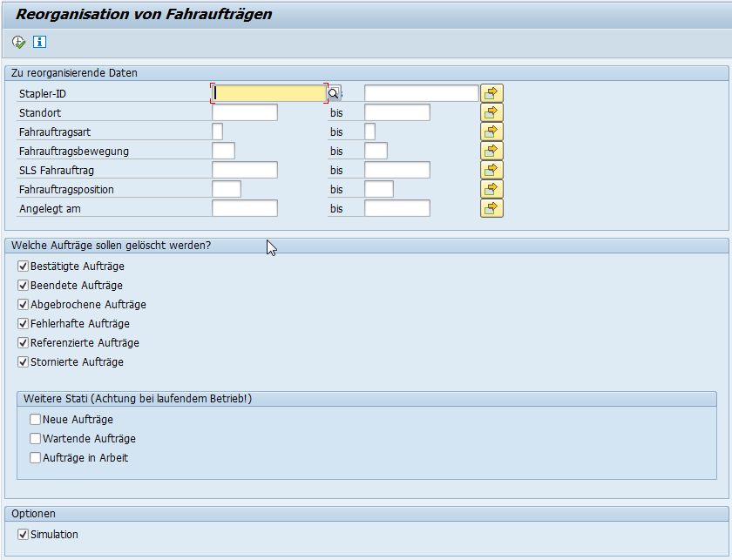Click the Standort upper limit field
This screenshot has height=560, width=732.
[396, 112]
